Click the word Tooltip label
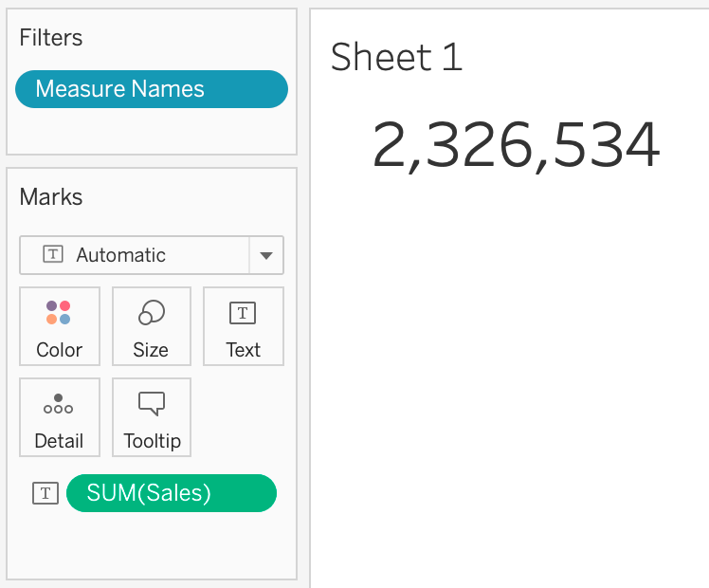Viewport: 709px width, 588px height. pos(153,441)
